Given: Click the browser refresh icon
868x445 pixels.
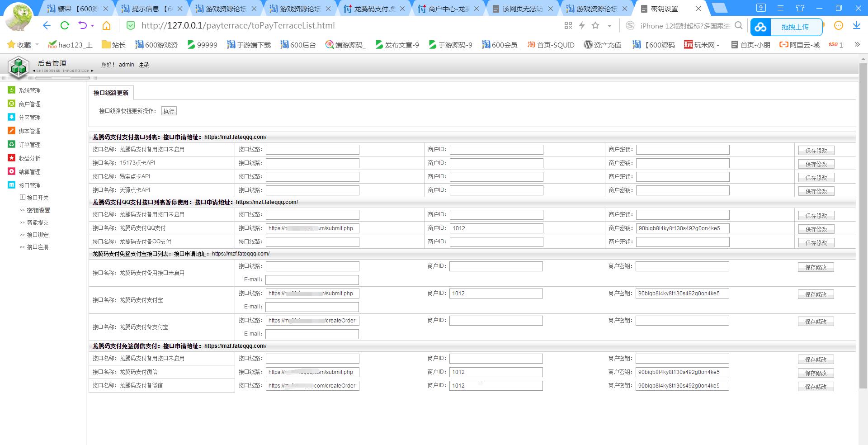Looking at the screenshot, I should (x=65, y=26).
